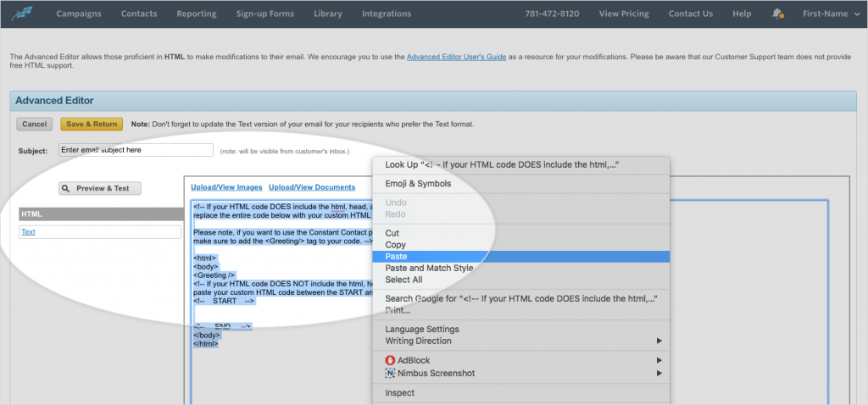The height and width of the screenshot is (405, 868).
Task: Select Cut from the context menu
Action: (521, 233)
